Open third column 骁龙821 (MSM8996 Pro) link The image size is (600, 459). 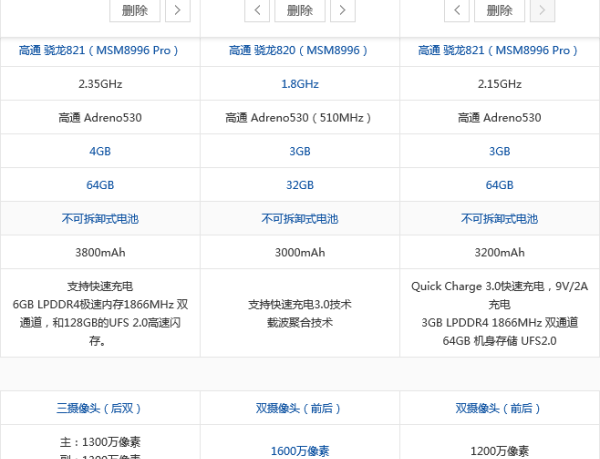[498, 50]
